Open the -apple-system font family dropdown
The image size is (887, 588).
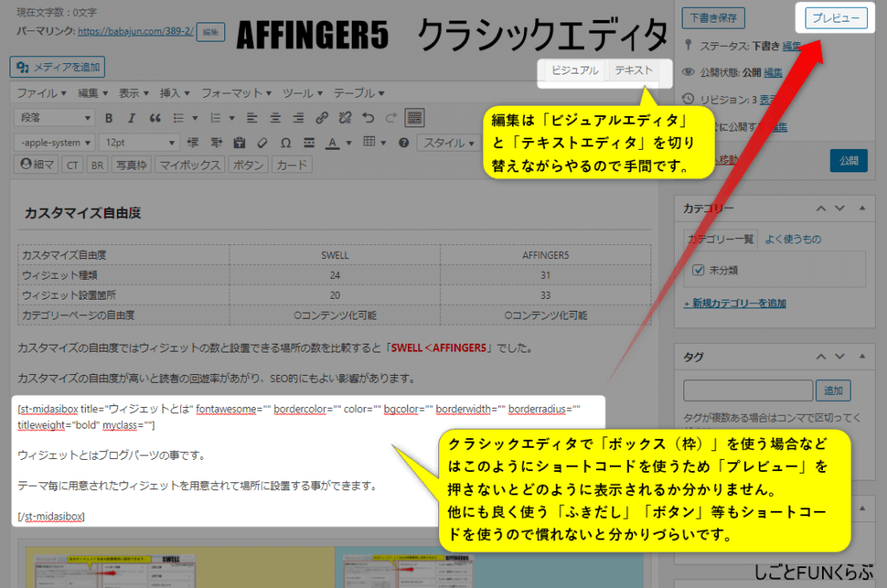click(x=54, y=143)
